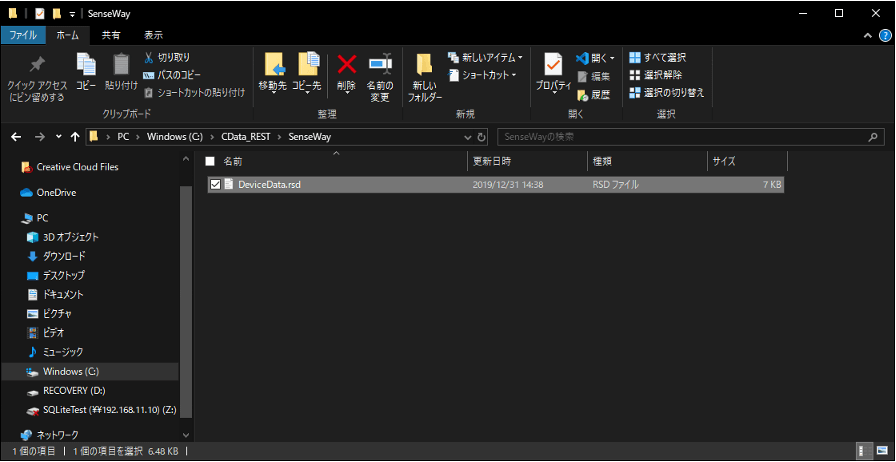Expand the 開く (Open) dropdown arrow
896x462 pixels.
(612, 58)
